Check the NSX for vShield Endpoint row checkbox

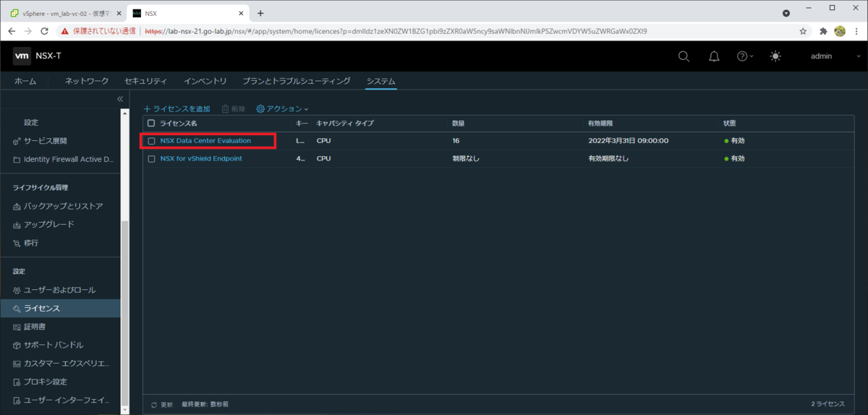pyautogui.click(x=151, y=158)
